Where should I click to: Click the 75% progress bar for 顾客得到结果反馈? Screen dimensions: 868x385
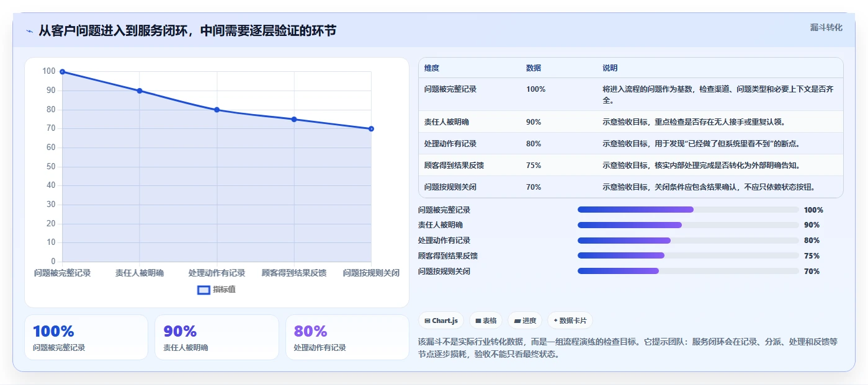688,256
